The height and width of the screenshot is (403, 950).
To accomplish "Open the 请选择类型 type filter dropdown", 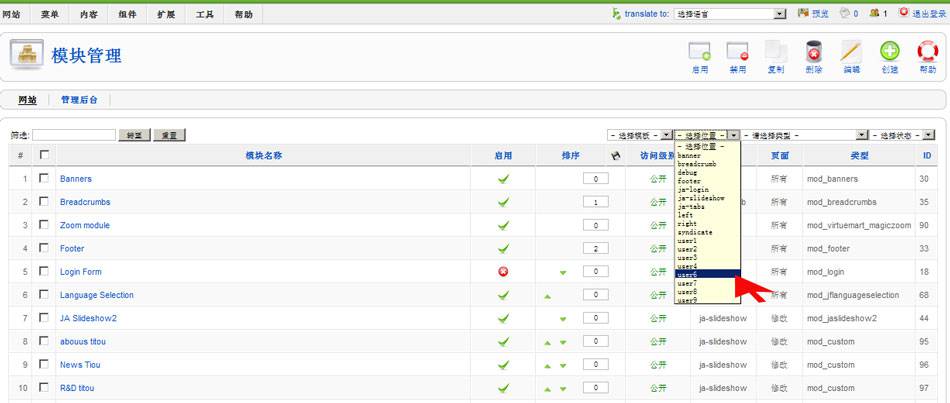I will 805,135.
